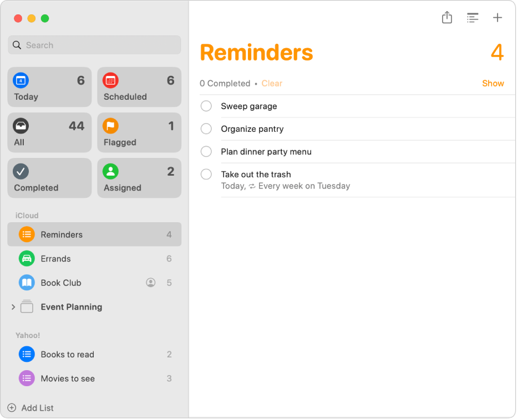Select the Errands list in sidebar
518x420 pixels.
click(55, 259)
